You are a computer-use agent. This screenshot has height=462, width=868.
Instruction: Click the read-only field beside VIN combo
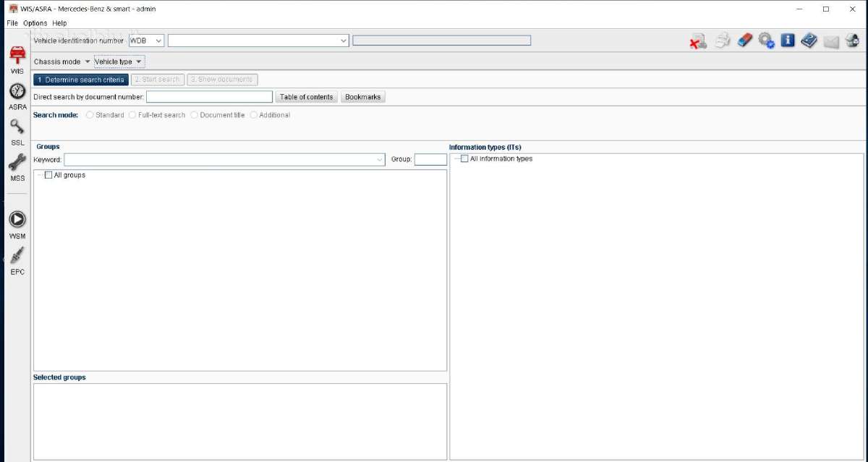pyautogui.click(x=441, y=40)
